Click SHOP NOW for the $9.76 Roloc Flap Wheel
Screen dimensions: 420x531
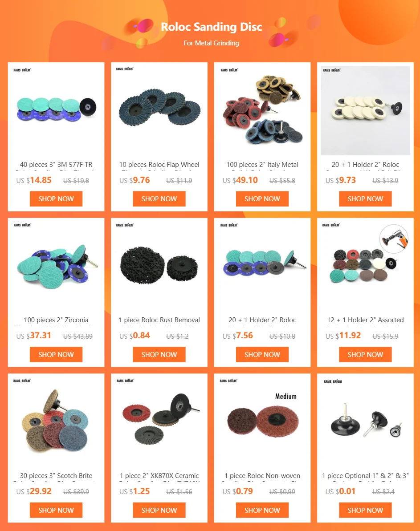(159, 199)
